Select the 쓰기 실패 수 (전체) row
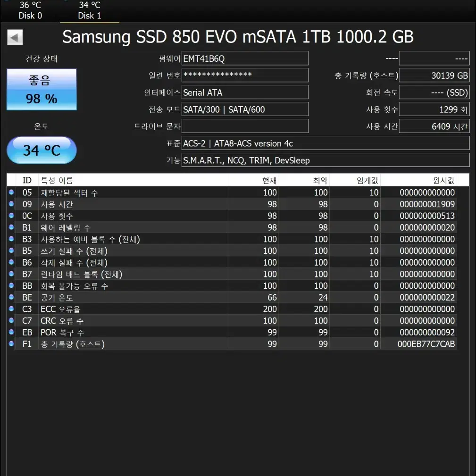The image size is (476, 476). click(232, 251)
